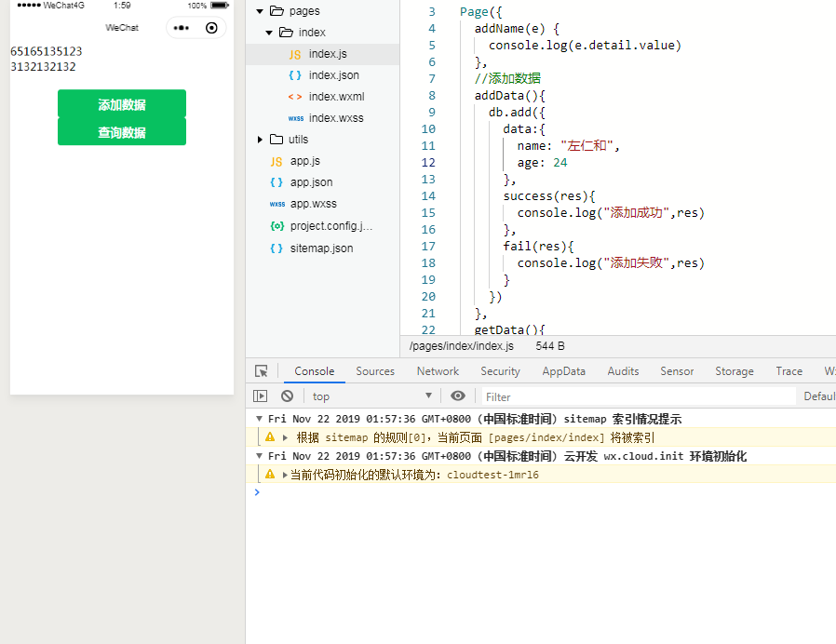The height and width of the screenshot is (644, 836).
Task: Toggle the console sidebar panel icon
Action: click(261, 396)
